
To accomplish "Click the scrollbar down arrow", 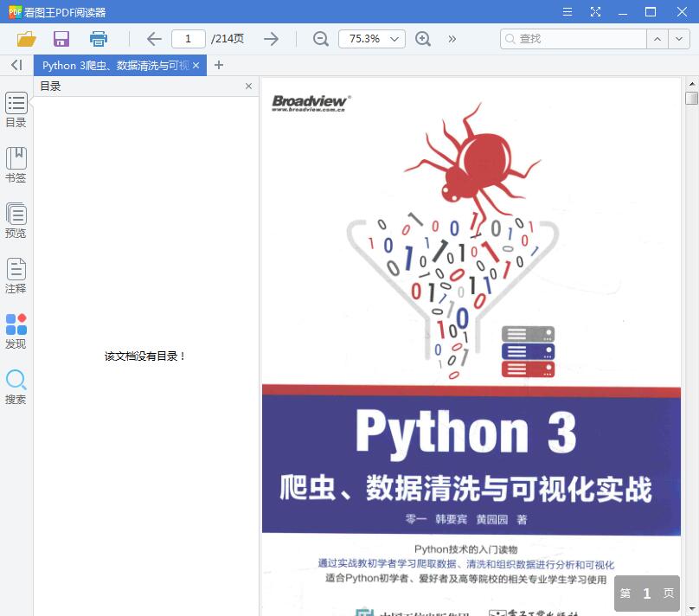I will click(x=691, y=608).
